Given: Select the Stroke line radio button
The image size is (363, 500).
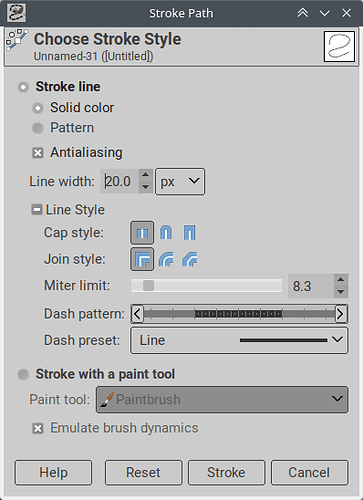Looking at the screenshot, I should click(23, 87).
